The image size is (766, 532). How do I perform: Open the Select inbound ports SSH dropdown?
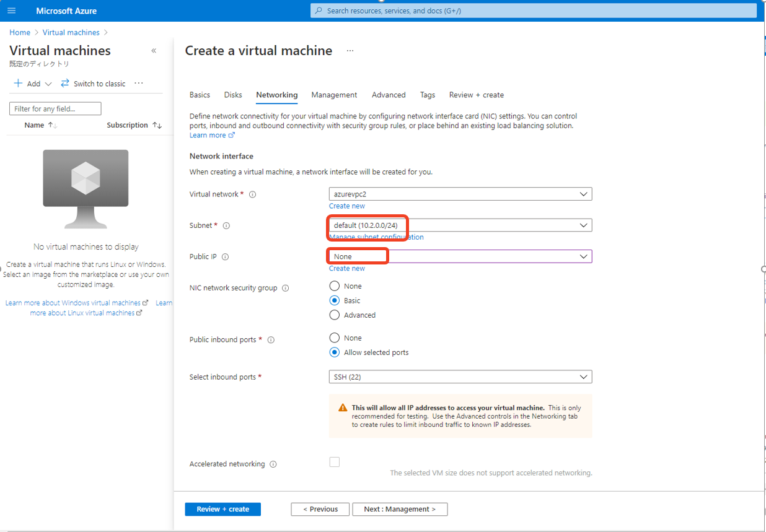(x=460, y=377)
